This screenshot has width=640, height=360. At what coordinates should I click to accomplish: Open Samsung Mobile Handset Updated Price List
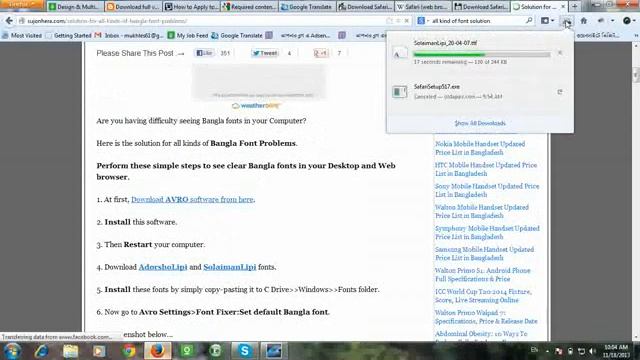tap(484, 253)
